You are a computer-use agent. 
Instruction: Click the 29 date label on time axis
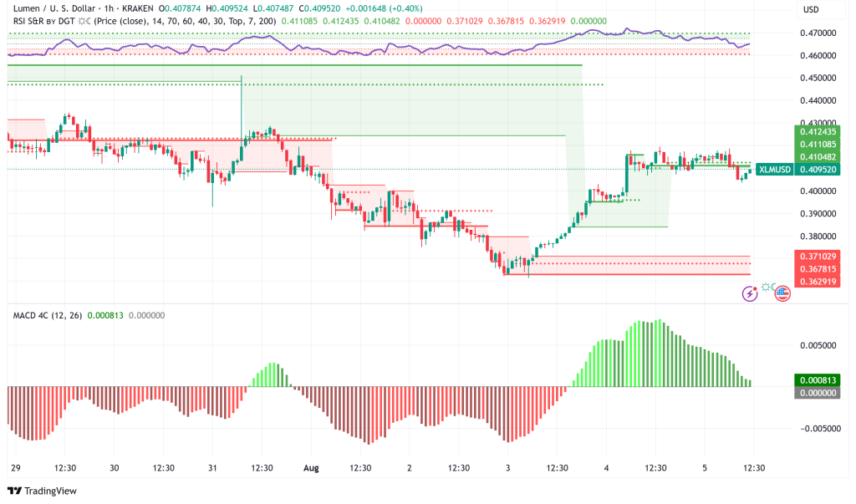15,468
